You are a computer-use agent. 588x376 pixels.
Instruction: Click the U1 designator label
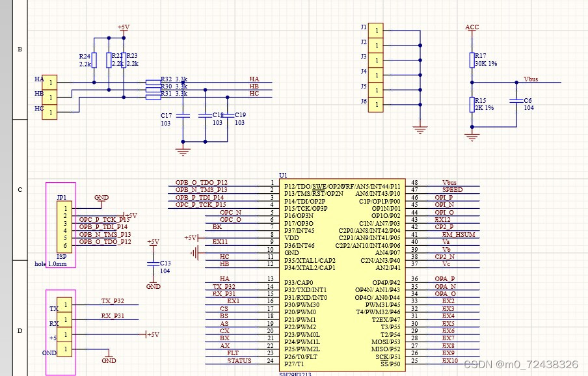coord(283,175)
